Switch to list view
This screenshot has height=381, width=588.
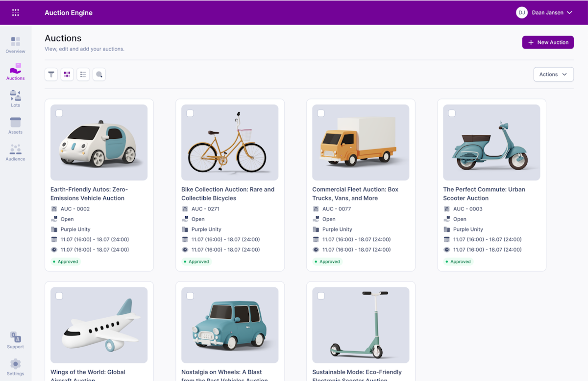click(83, 74)
